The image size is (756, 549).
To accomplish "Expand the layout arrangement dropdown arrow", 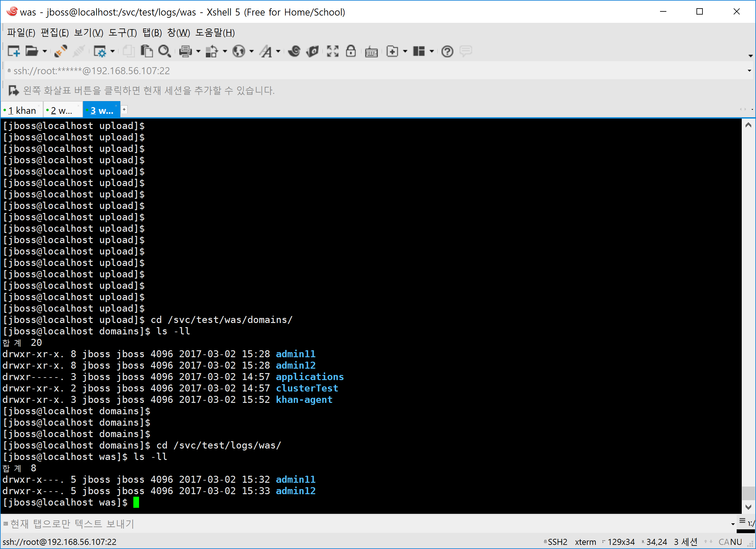I will [x=432, y=51].
